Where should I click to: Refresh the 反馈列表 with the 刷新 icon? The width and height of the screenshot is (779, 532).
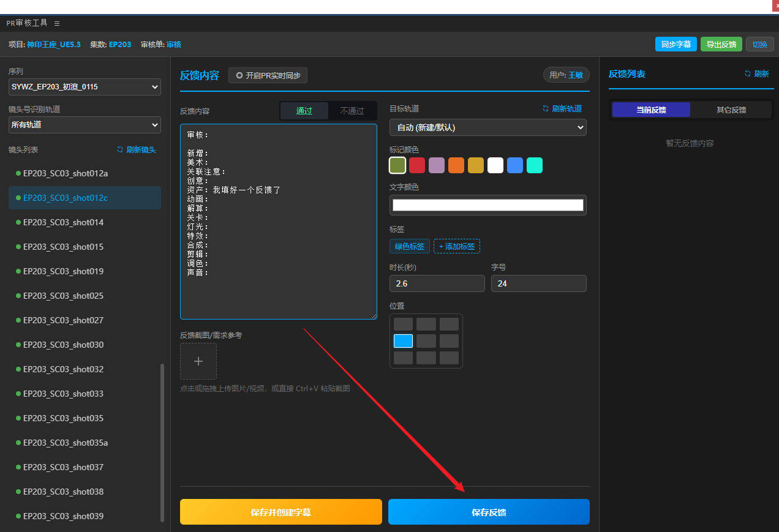coord(748,74)
